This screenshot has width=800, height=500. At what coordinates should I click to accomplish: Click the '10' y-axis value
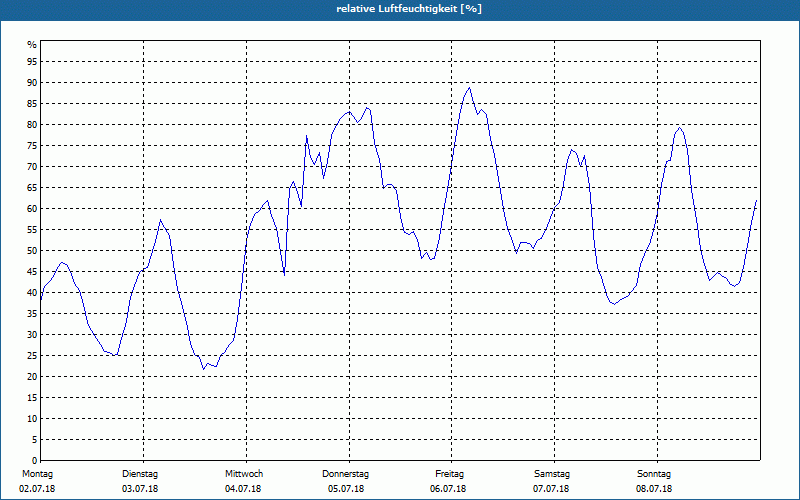pyautogui.click(x=32, y=418)
